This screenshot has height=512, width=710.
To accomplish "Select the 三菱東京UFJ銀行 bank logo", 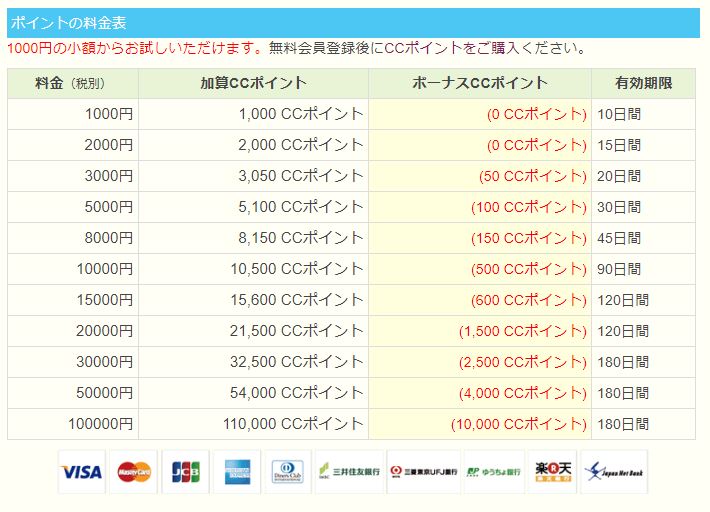I will [423, 471].
